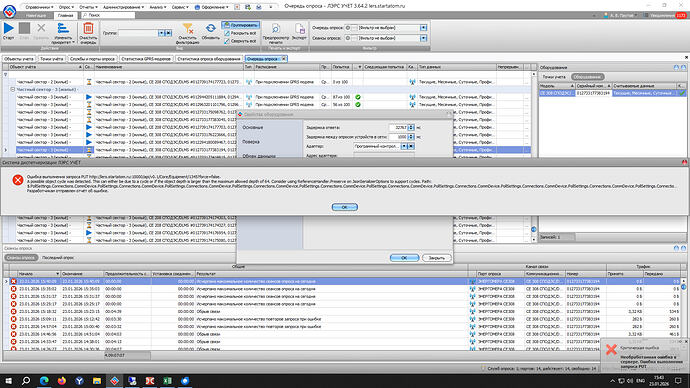
Task: Click the ribbon Поиск search field
Action: [x=108, y=15]
